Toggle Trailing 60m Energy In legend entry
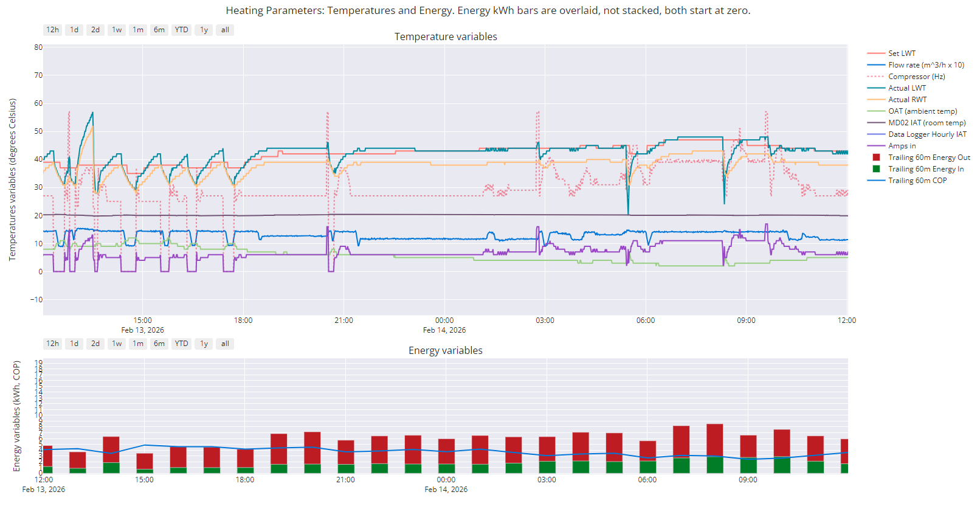Image resolution: width=980 pixels, height=506 pixels. point(925,169)
